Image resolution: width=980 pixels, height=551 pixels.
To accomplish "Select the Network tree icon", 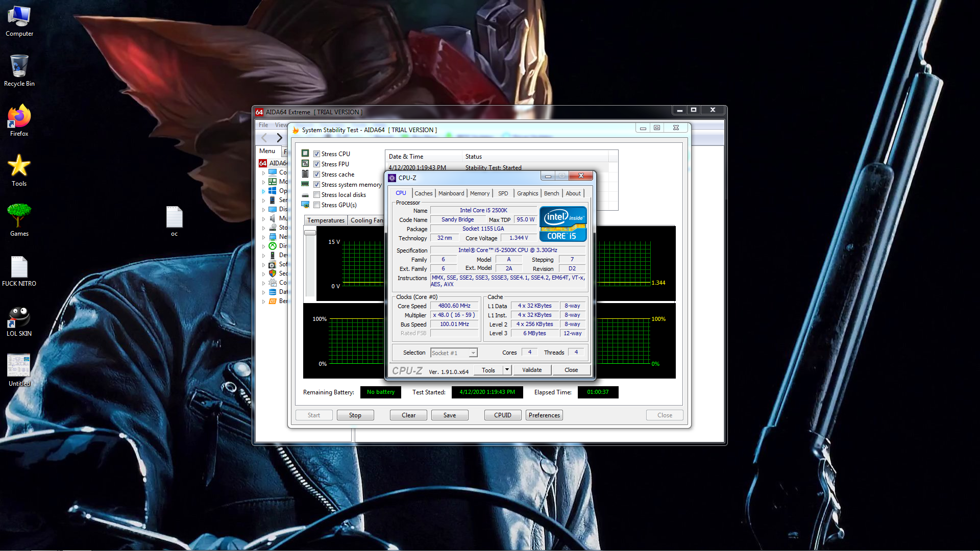I will click(x=273, y=237).
